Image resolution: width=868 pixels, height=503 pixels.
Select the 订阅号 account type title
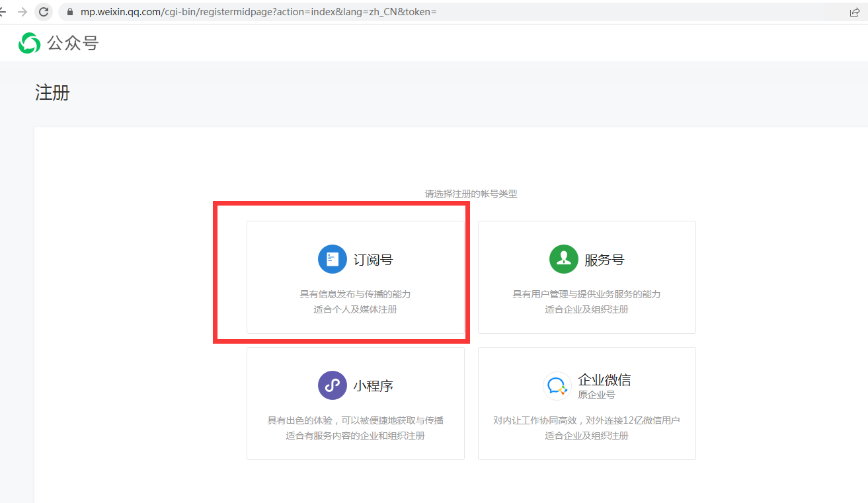[x=373, y=260]
